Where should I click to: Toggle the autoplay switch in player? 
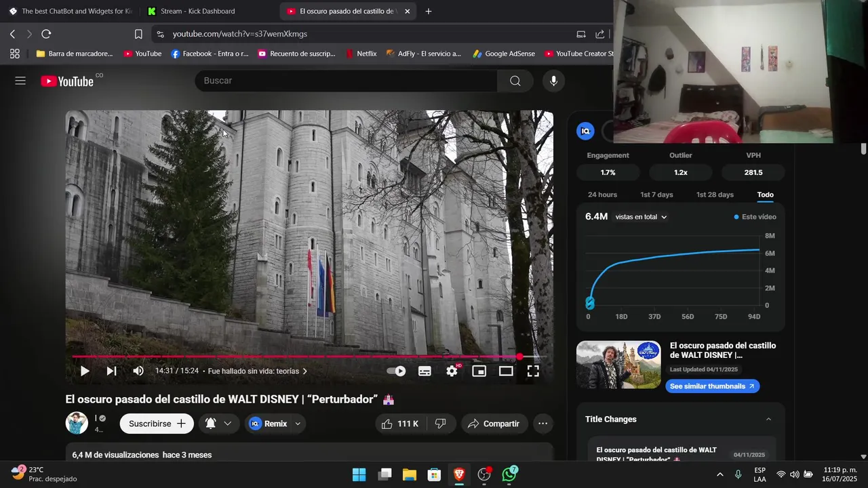[x=396, y=371]
